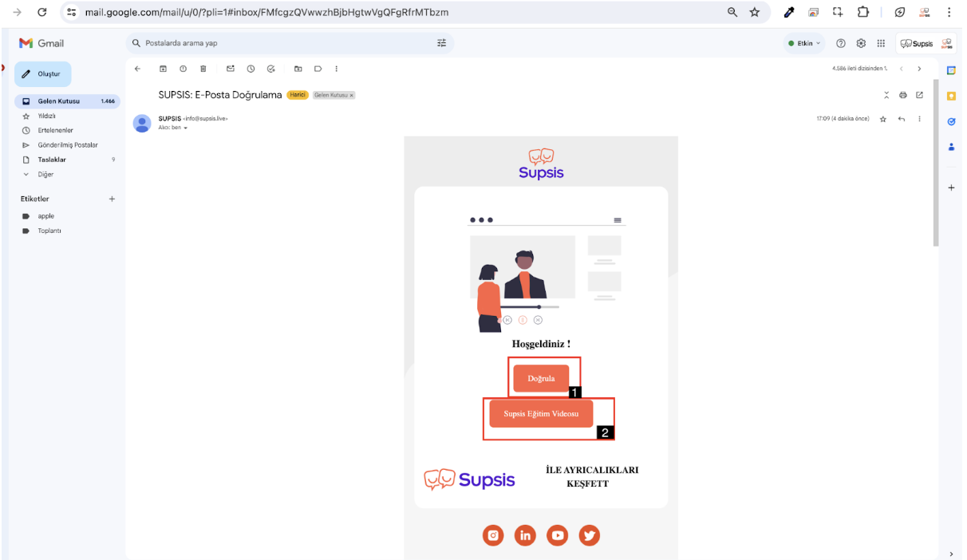Open Google Keep in the side panel

point(951,96)
